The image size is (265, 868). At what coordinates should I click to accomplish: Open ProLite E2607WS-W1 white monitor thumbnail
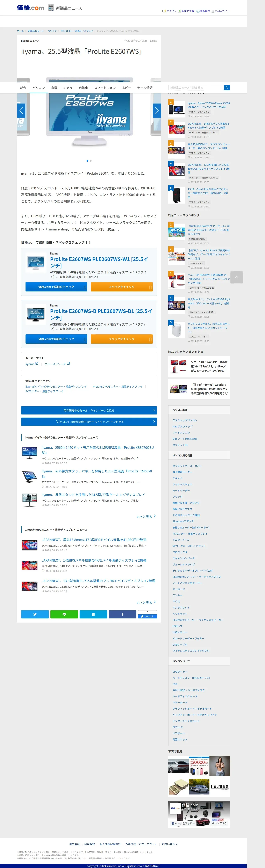tap(36, 262)
